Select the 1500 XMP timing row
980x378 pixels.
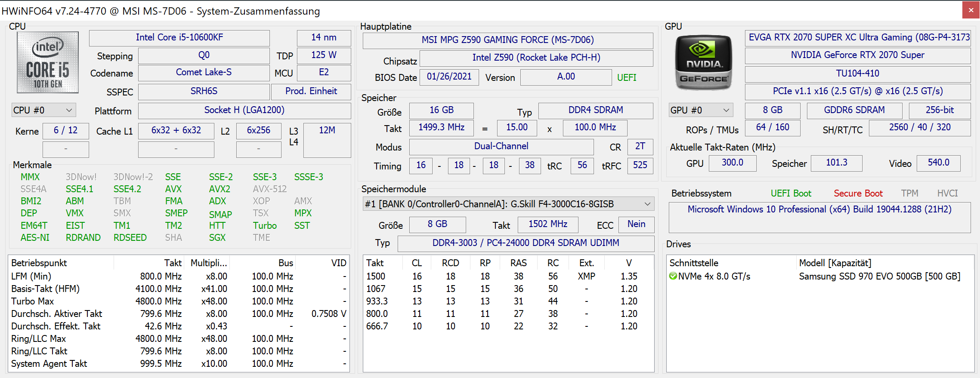pos(508,276)
